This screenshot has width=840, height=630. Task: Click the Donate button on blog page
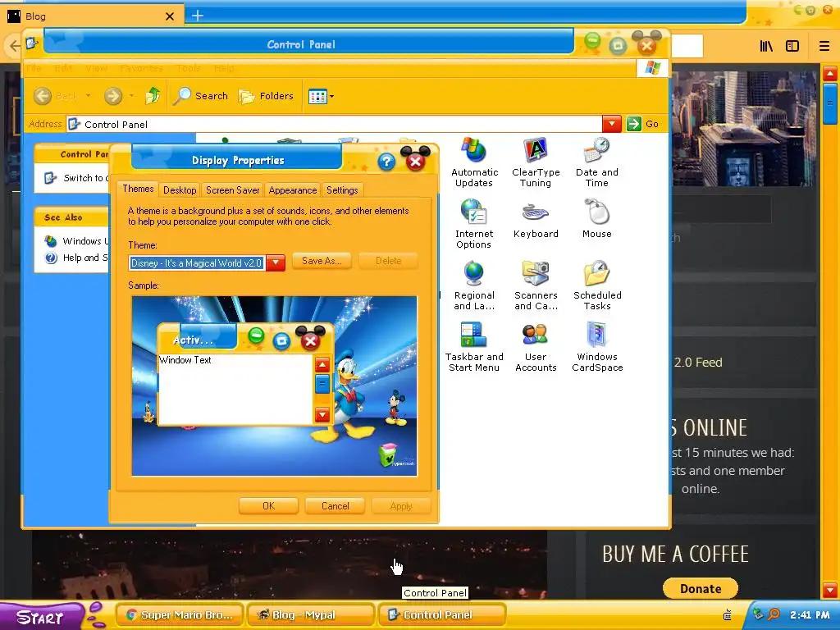coord(701,589)
